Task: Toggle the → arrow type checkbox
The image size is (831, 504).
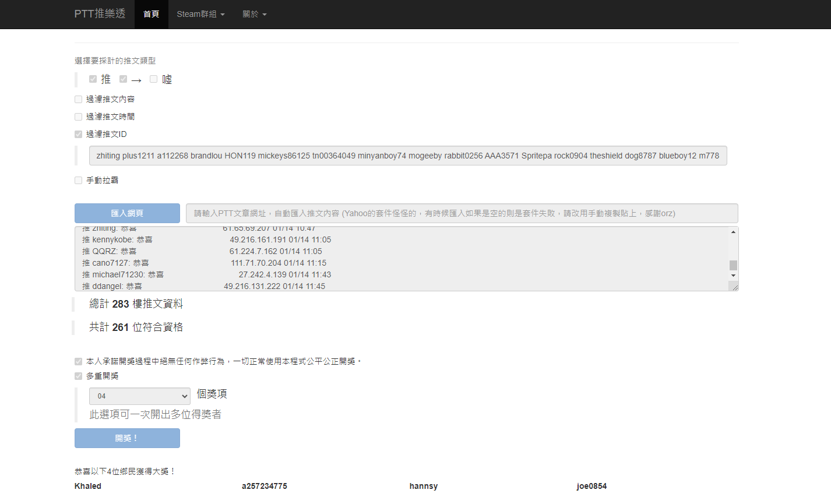Action: click(123, 79)
